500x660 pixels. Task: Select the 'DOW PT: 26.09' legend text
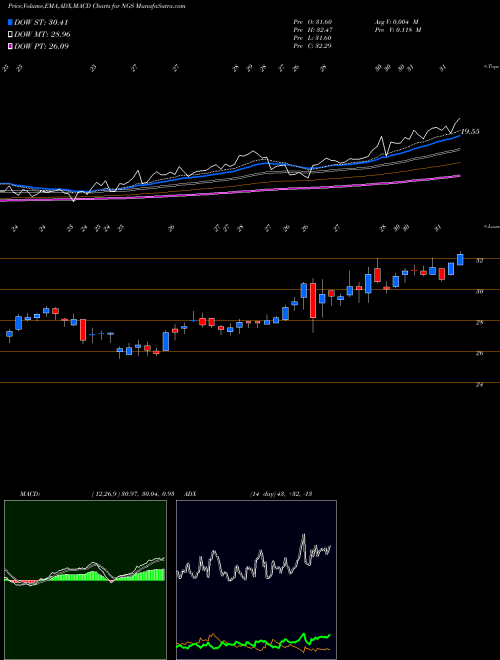click(x=41, y=46)
